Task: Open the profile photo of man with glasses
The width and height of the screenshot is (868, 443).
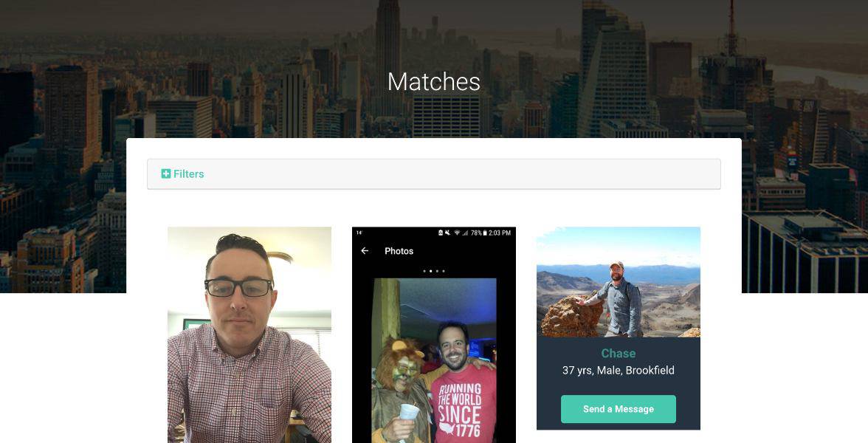Action: point(249,335)
